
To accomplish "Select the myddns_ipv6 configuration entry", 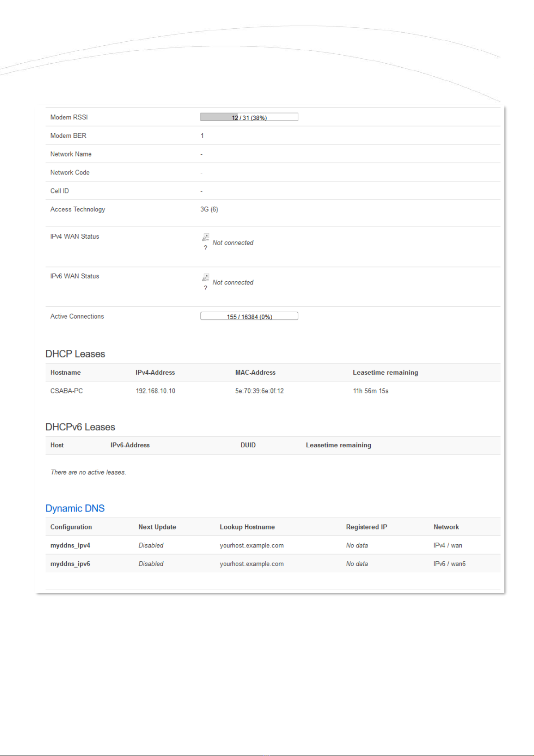I will [x=70, y=564].
